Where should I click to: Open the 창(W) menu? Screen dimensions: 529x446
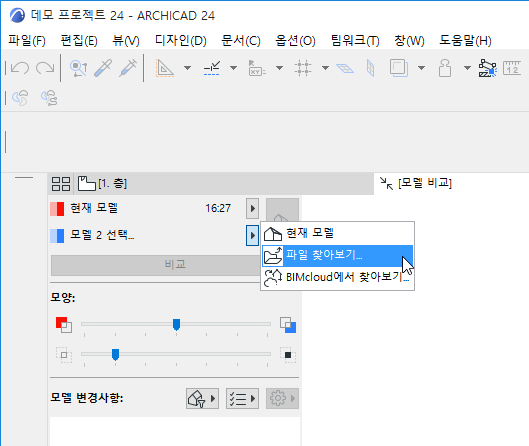pos(409,41)
